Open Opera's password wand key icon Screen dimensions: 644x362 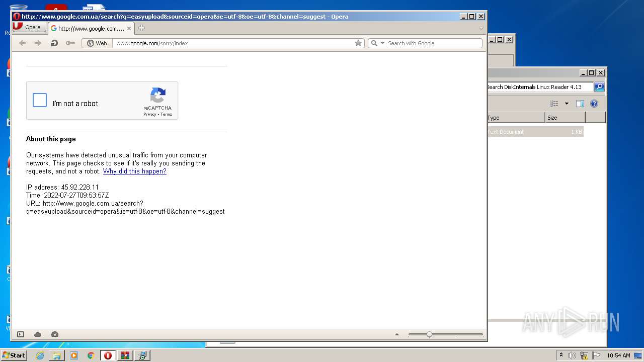[70, 43]
